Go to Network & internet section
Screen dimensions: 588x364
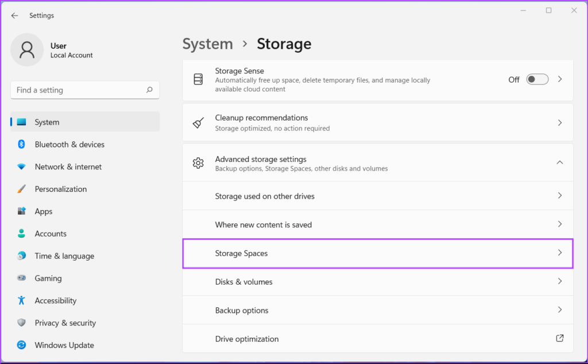(68, 167)
